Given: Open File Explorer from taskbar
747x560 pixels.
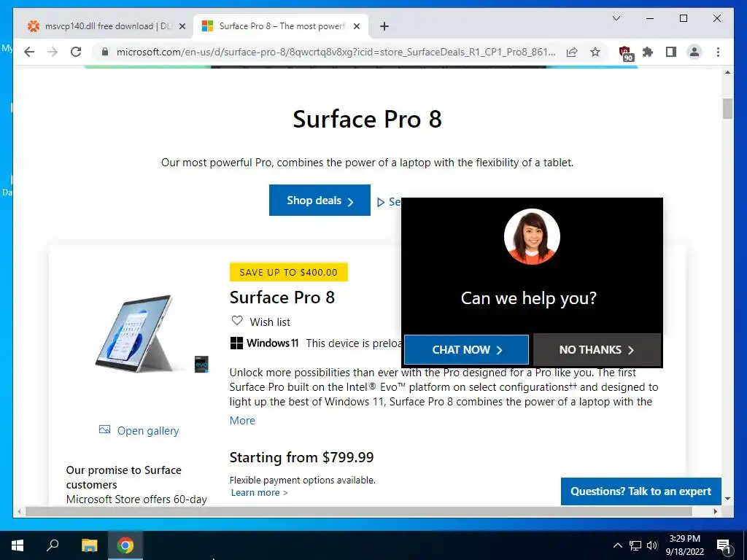Looking at the screenshot, I should pos(89,545).
